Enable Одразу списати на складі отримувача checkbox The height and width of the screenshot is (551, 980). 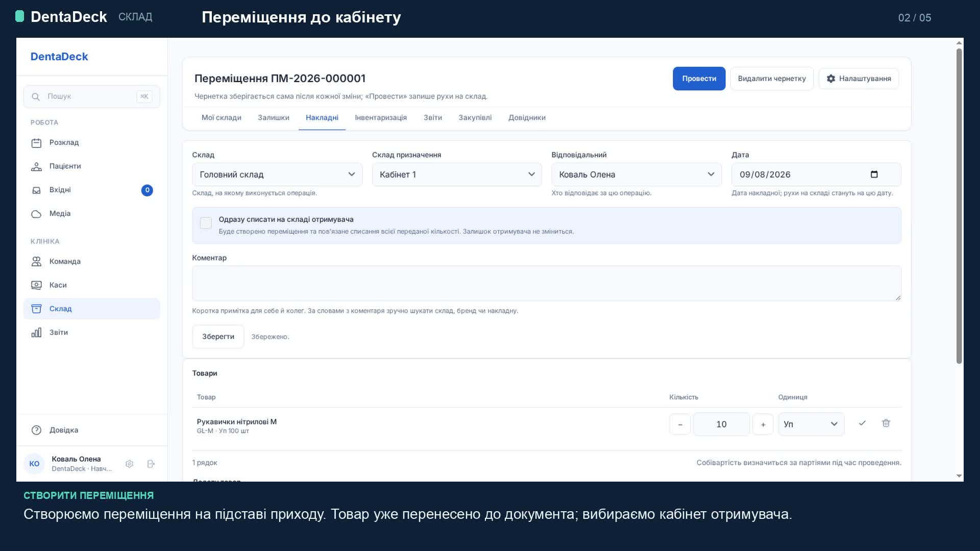206,223
